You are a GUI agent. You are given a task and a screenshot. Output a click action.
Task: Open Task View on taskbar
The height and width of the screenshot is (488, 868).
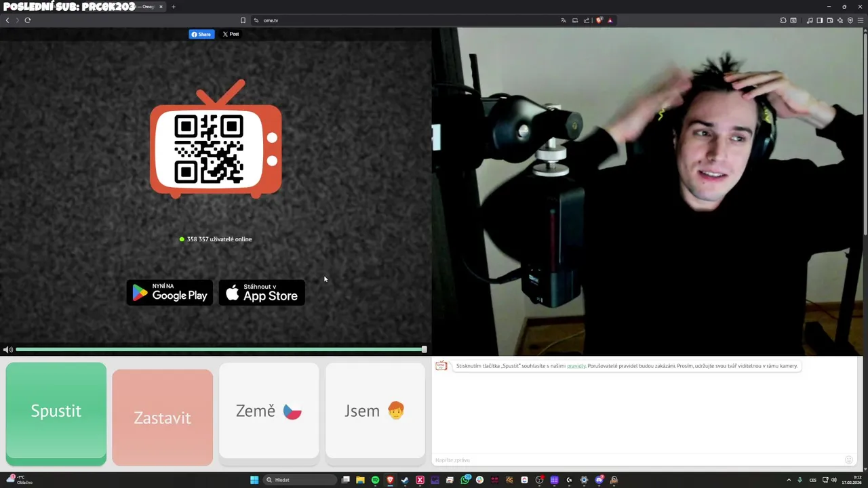click(x=346, y=480)
